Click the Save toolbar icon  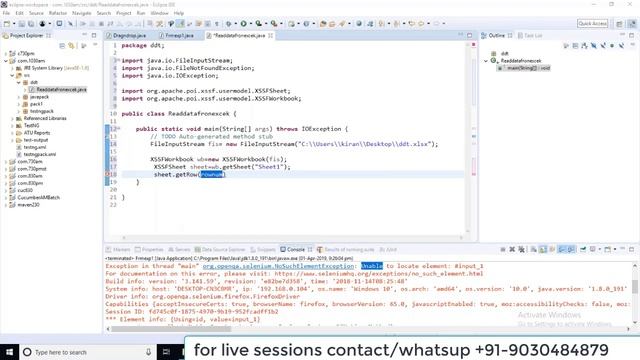coord(22,24)
